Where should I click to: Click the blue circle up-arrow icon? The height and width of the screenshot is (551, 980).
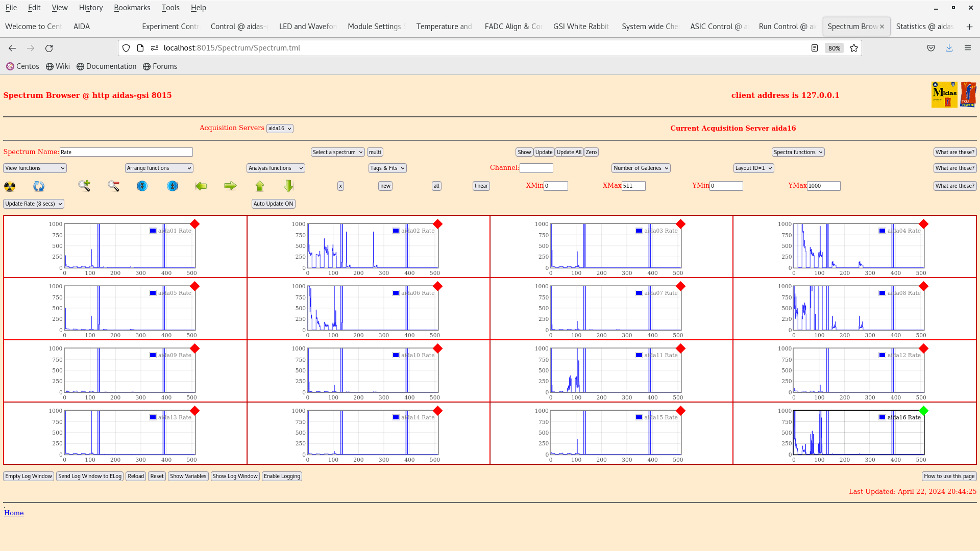[173, 186]
